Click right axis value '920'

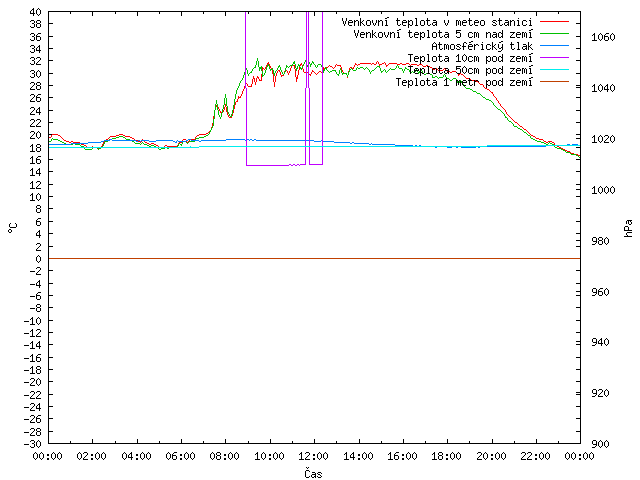pyautogui.click(x=600, y=393)
